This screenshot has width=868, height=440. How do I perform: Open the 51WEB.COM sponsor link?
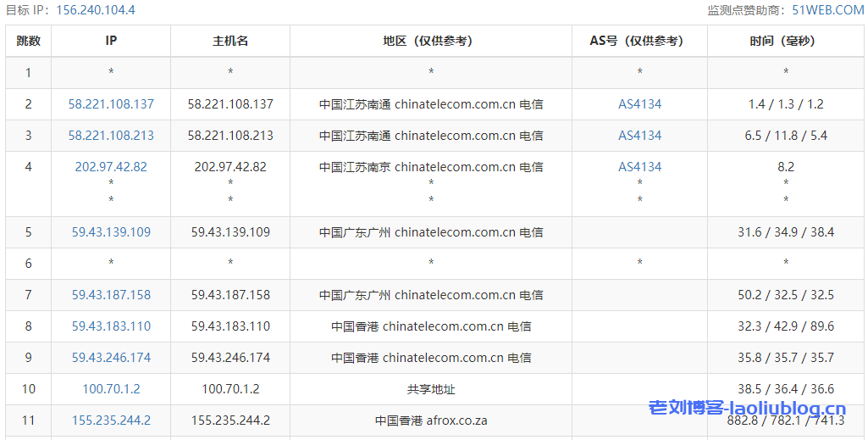click(827, 10)
